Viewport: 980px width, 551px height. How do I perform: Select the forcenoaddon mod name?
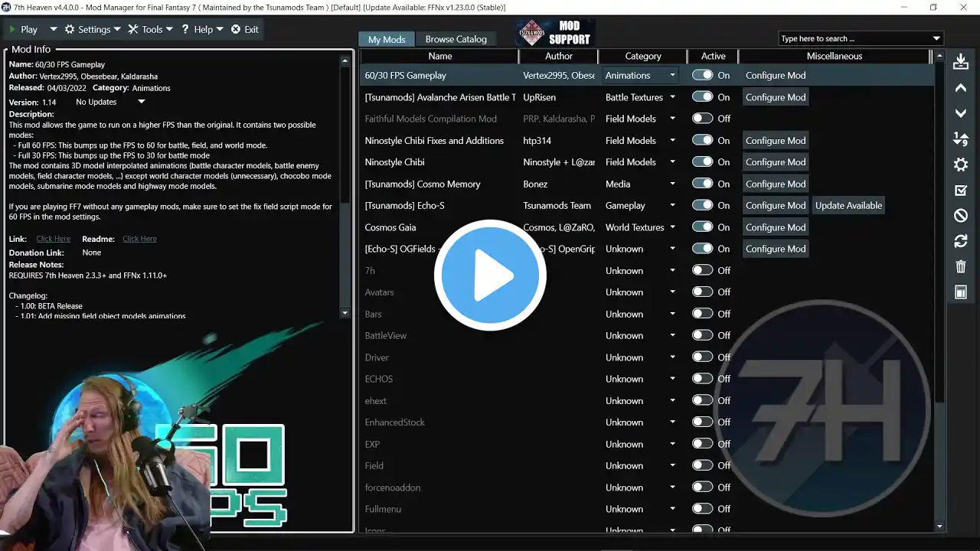392,487
